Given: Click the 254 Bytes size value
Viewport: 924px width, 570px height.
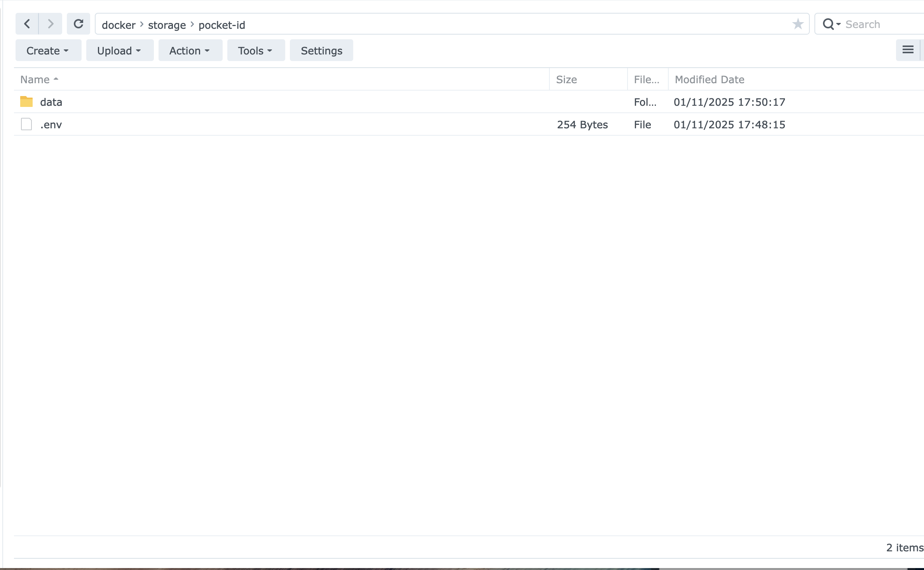Looking at the screenshot, I should click(x=582, y=124).
